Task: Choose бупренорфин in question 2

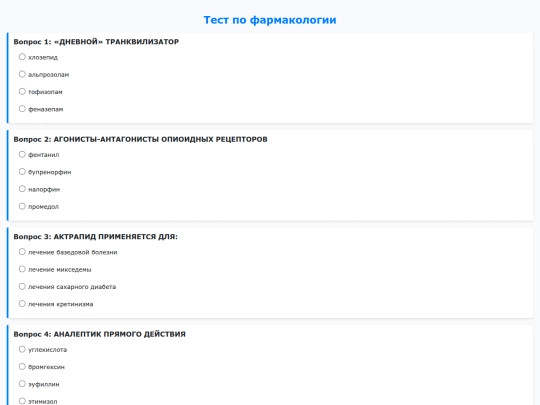Action: pos(22,172)
